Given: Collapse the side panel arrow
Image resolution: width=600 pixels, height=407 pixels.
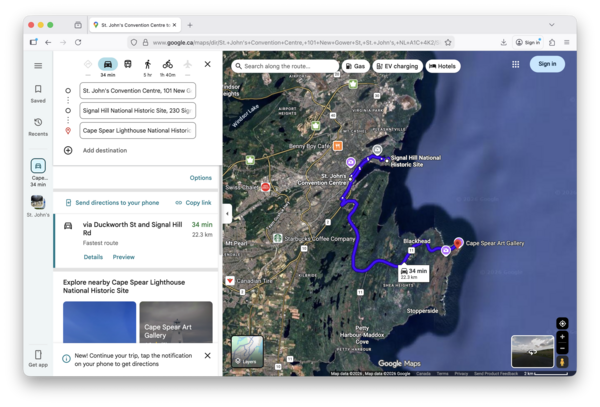Looking at the screenshot, I should [227, 213].
